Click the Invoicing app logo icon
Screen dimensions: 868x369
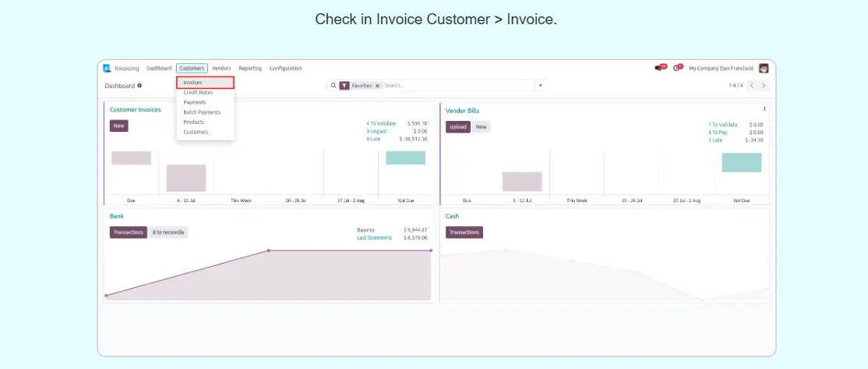pyautogui.click(x=108, y=69)
